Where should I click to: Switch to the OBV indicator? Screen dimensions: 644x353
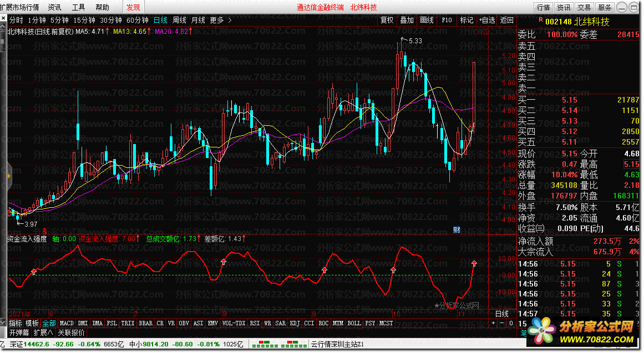click(x=184, y=324)
